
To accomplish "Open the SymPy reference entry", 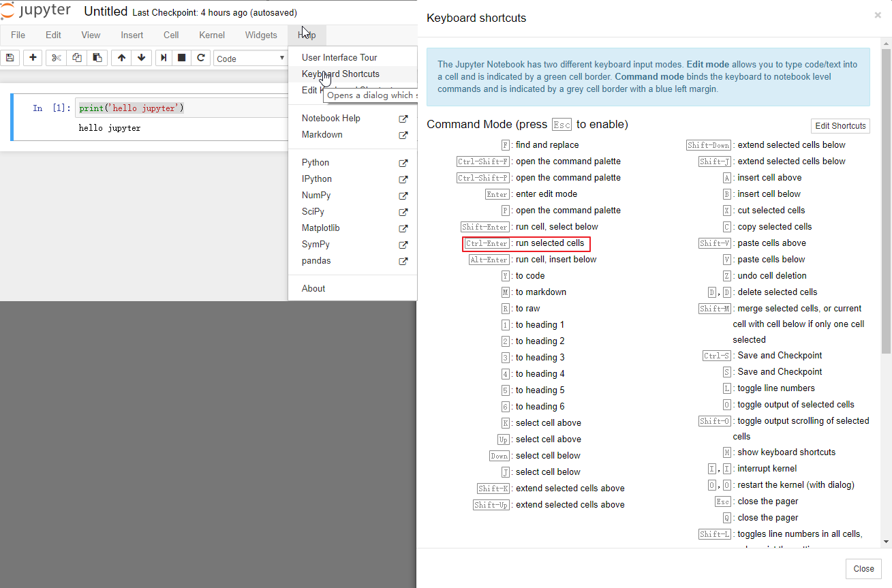I will 316,245.
